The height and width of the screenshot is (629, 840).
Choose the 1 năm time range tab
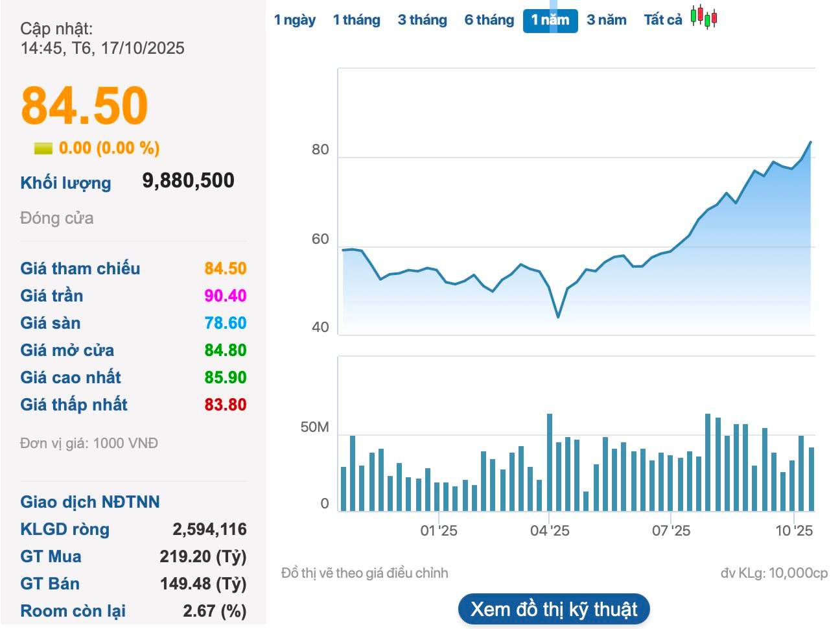pyautogui.click(x=550, y=20)
